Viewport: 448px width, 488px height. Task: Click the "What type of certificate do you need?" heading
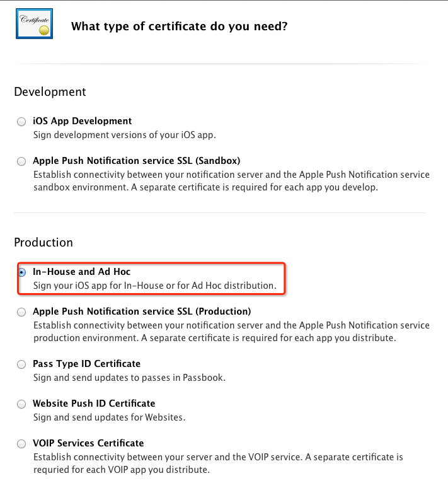coord(180,26)
